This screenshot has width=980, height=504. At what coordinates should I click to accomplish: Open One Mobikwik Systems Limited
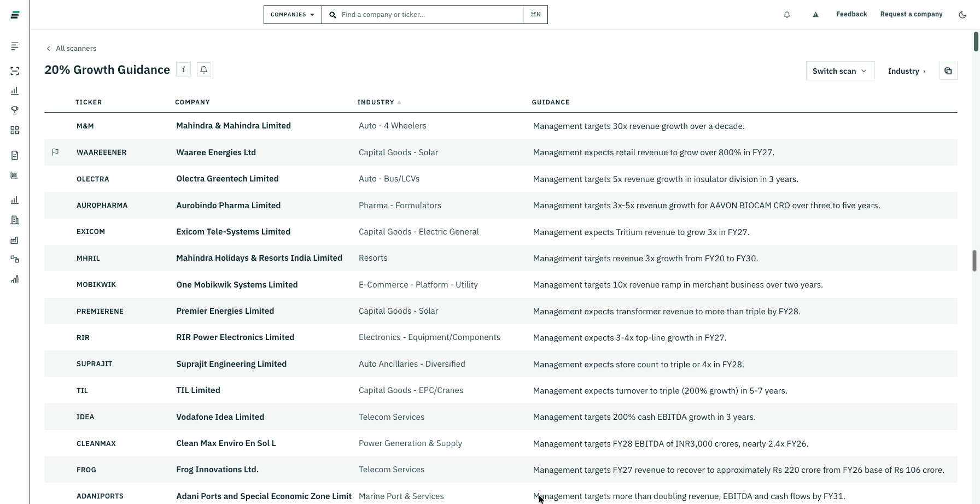click(x=237, y=285)
